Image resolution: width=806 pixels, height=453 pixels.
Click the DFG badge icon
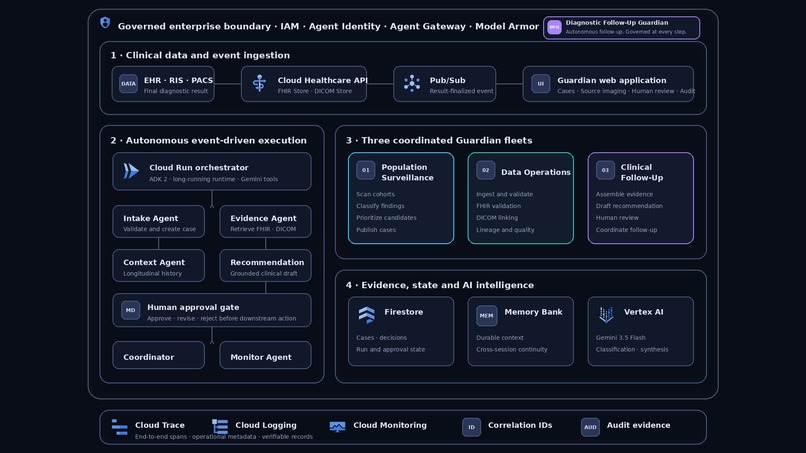pyautogui.click(x=554, y=27)
